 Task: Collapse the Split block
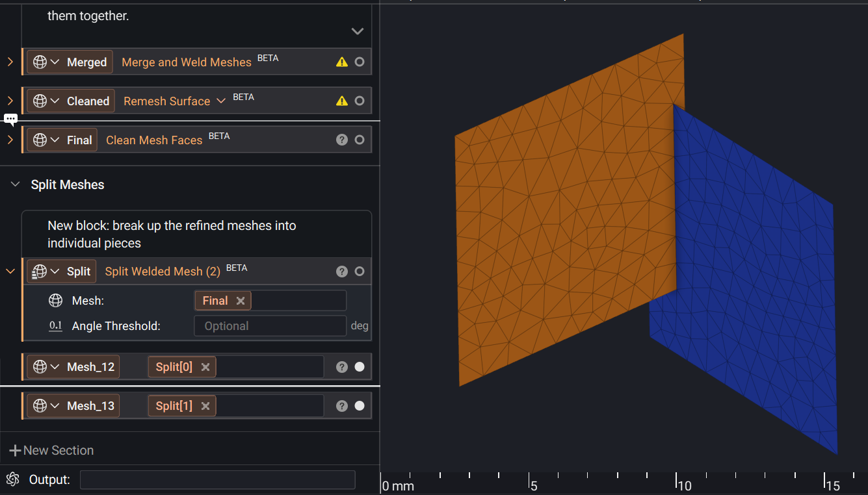coord(10,272)
